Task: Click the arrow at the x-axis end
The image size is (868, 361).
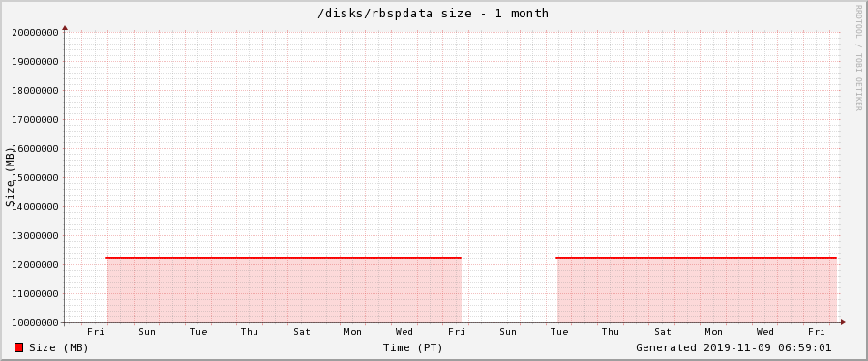Action: click(x=843, y=322)
